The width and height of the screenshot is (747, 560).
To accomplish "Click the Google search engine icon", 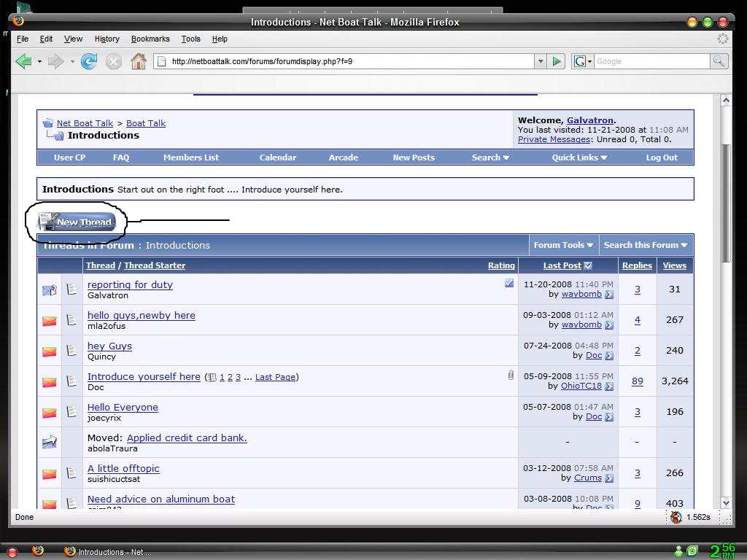I will [579, 61].
